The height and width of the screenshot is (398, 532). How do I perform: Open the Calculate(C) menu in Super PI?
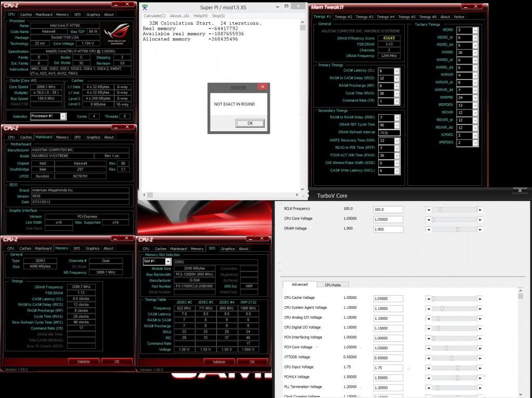[x=154, y=16]
